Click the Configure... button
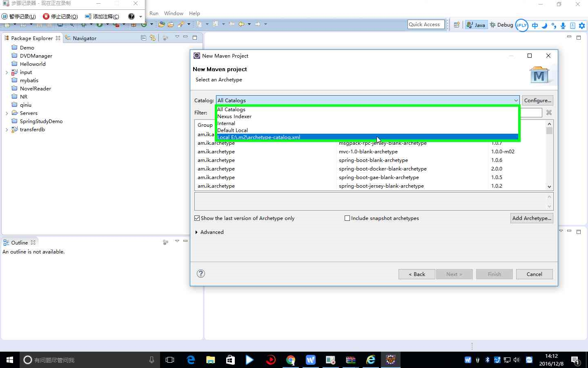The image size is (588, 368). click(537, 100)
